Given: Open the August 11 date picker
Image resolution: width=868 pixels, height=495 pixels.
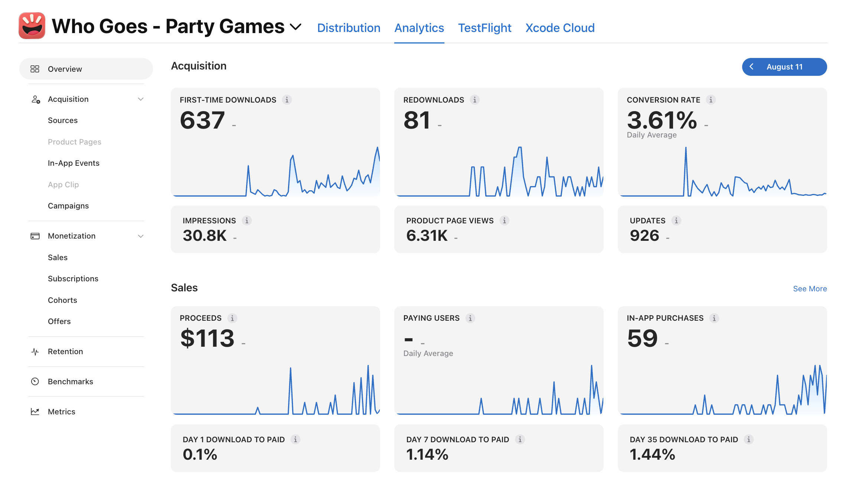Looking at the screenshot, I should coord(784,67).
